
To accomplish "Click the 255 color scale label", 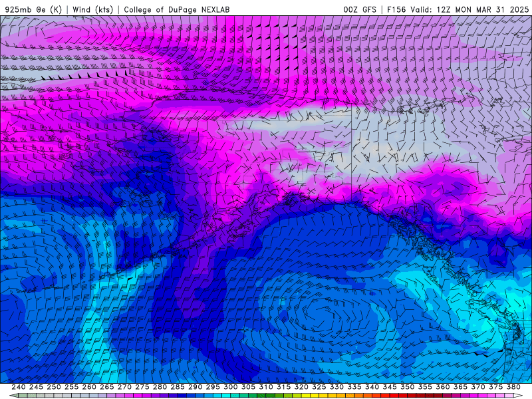I will click(71, 387).
